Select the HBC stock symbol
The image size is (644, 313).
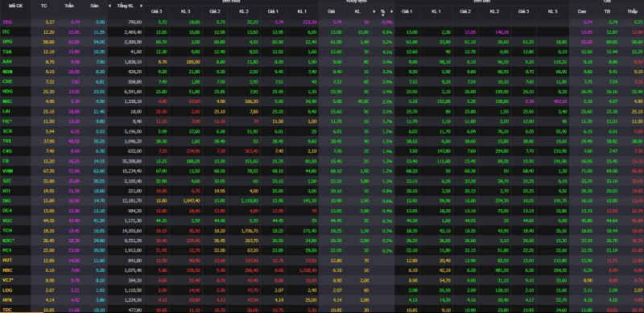coord(6,270)
